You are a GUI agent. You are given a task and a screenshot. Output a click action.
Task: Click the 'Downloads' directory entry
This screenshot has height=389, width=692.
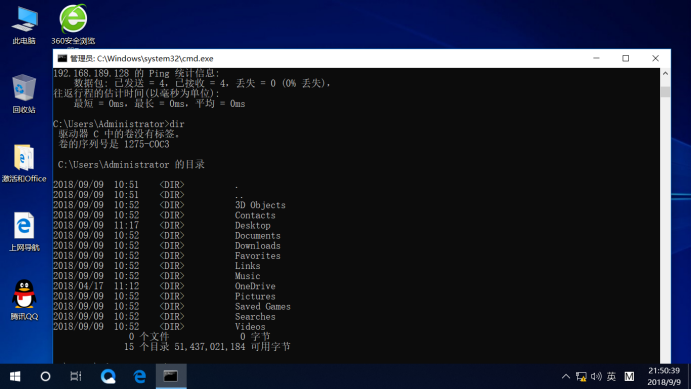tap(257, 245)
